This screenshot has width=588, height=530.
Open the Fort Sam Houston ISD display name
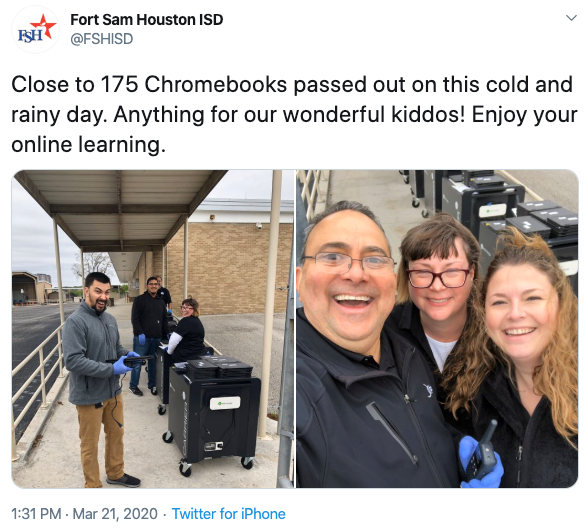(147, 20)
